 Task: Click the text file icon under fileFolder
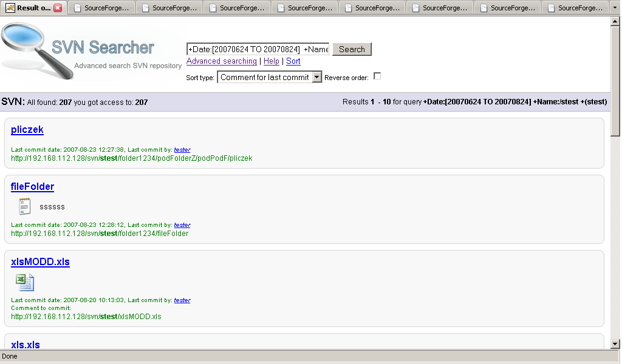[x=24, y=206]
